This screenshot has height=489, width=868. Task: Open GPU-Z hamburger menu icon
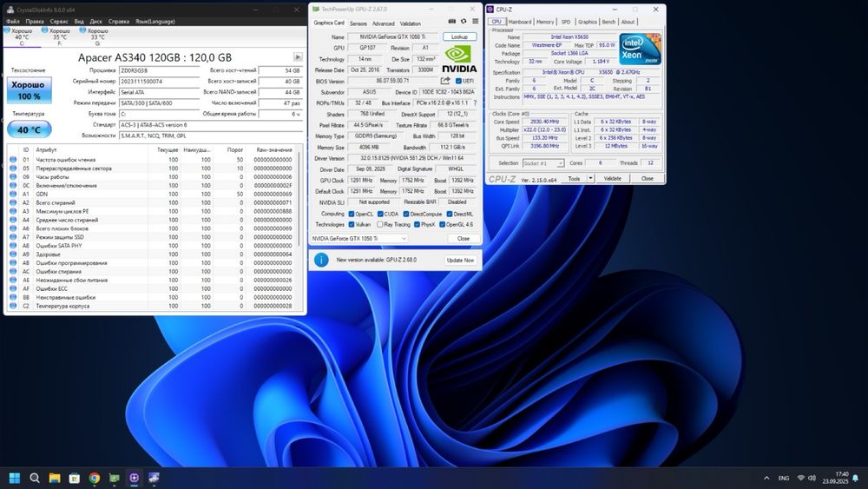pyautogui.click(x=475, y=22)
